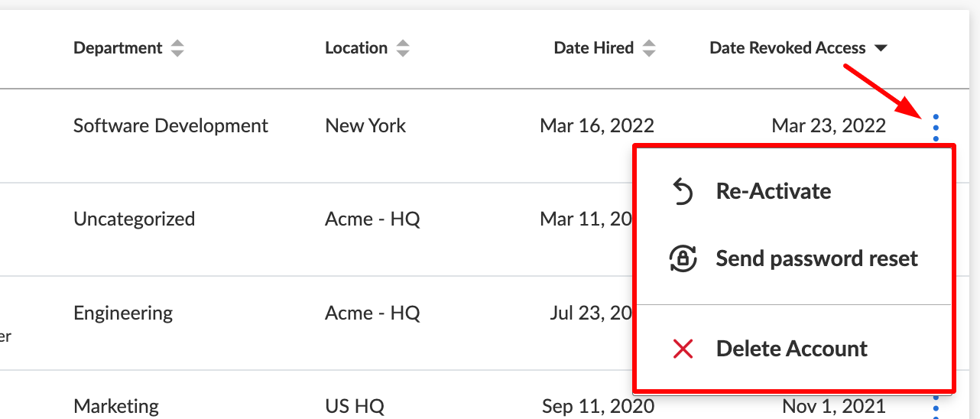980x419 pixels.
Task: Open the three-dot menu for Marketing row
Action: coord(936,406)
